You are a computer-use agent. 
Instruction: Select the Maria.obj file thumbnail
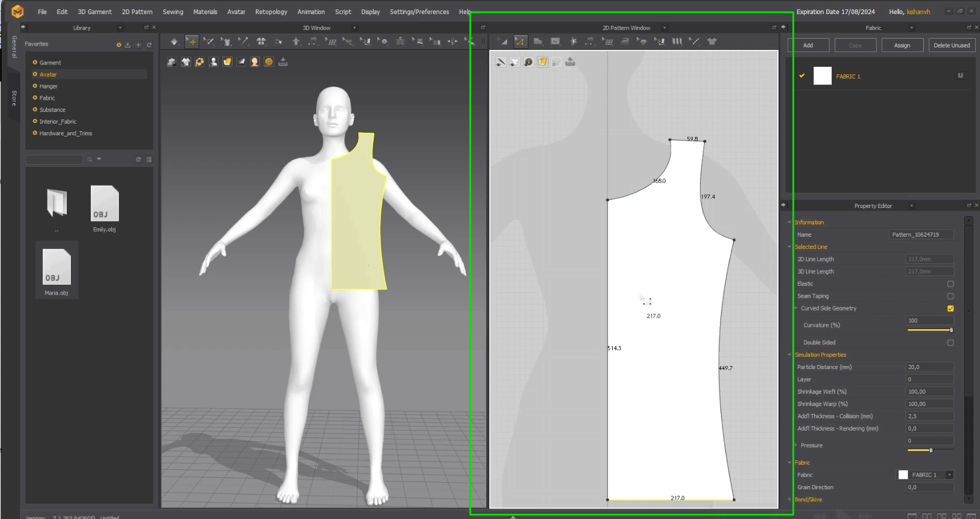tap(56, 267)
